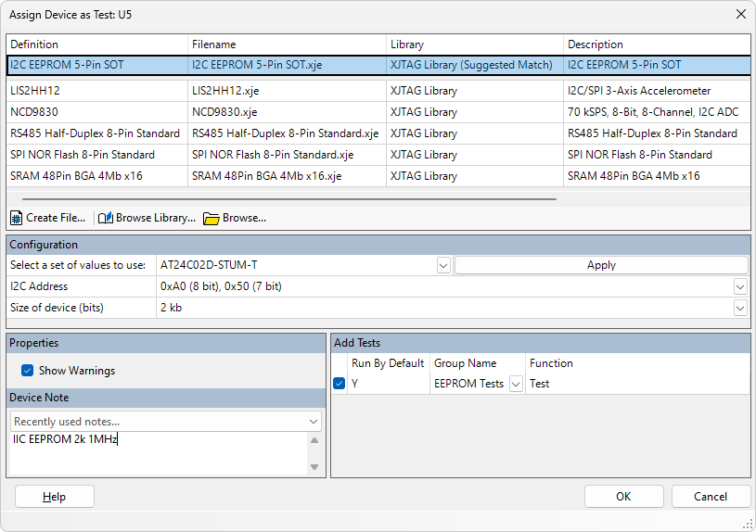Open the I2C Address dropdown
This screenshot has height=532, width=756.
pos(740,286)
